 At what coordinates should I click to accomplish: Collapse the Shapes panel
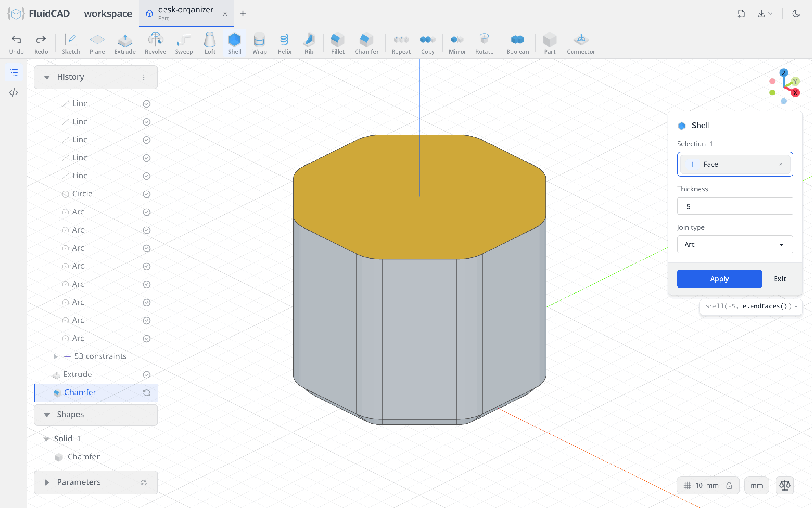pos(47,415)
